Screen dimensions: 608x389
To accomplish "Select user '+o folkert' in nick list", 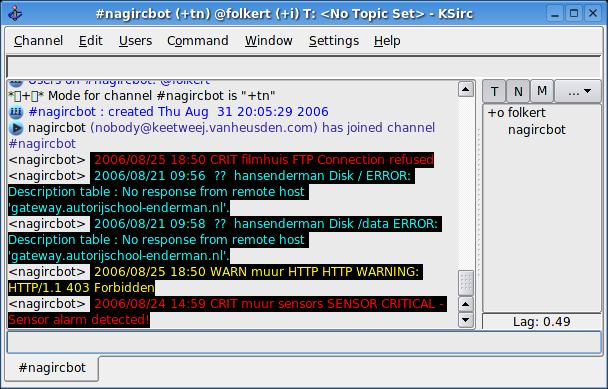I will (516, 113).
